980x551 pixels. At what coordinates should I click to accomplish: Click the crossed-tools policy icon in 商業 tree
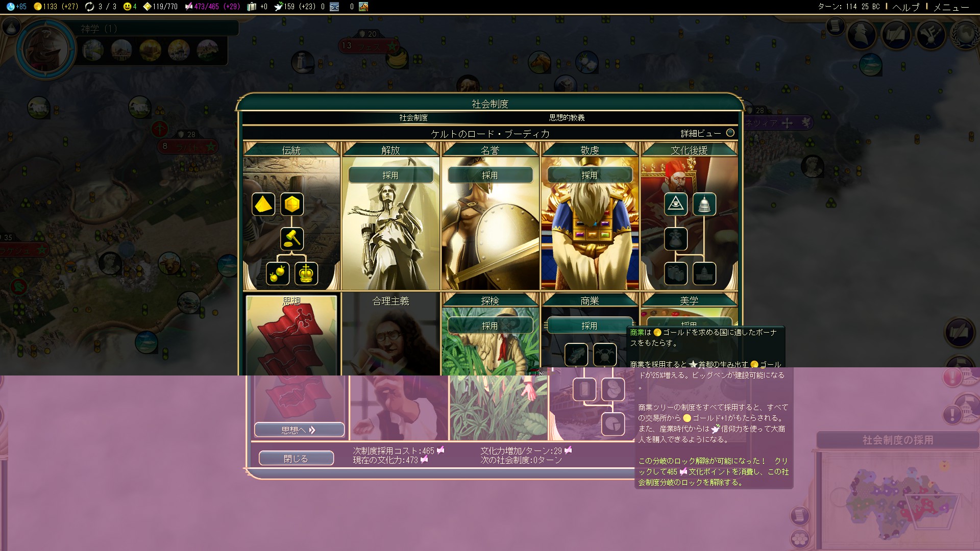[605, 355]
